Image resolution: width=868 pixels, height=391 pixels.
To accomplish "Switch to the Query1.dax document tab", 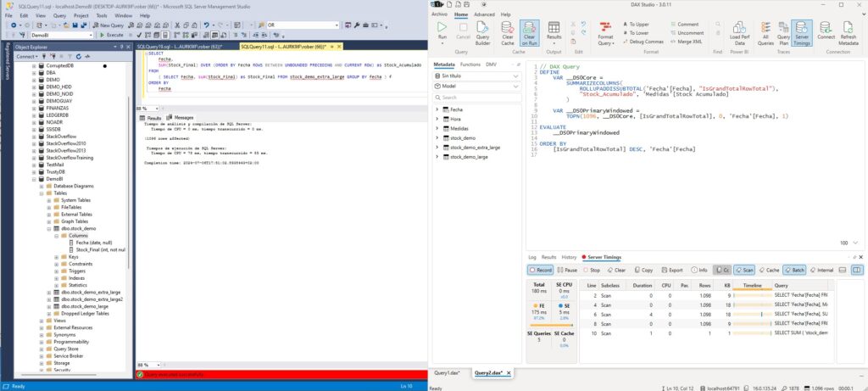I will [x=446, y=373].
